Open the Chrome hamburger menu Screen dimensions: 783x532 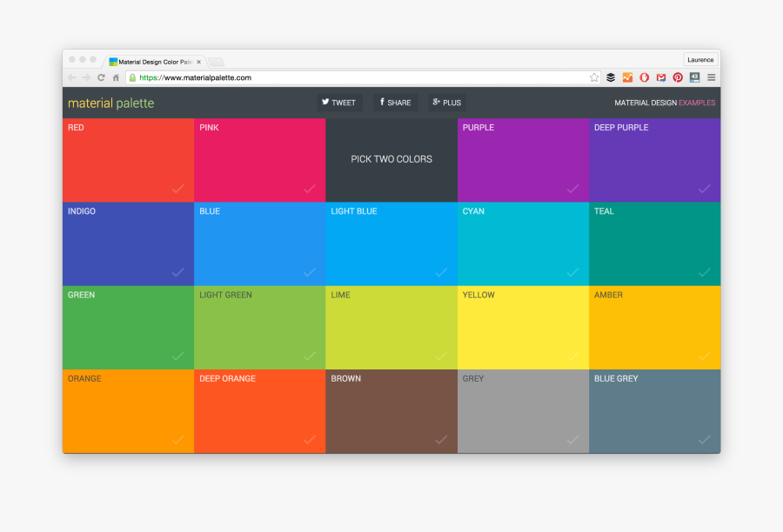pyautogui.click(x=711, y=77)
